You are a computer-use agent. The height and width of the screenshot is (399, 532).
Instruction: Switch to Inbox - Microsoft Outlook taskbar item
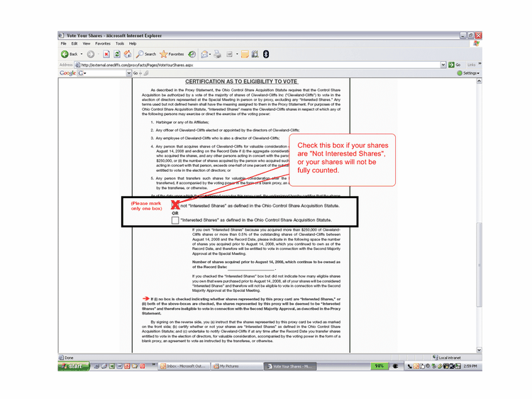(183, 366)
